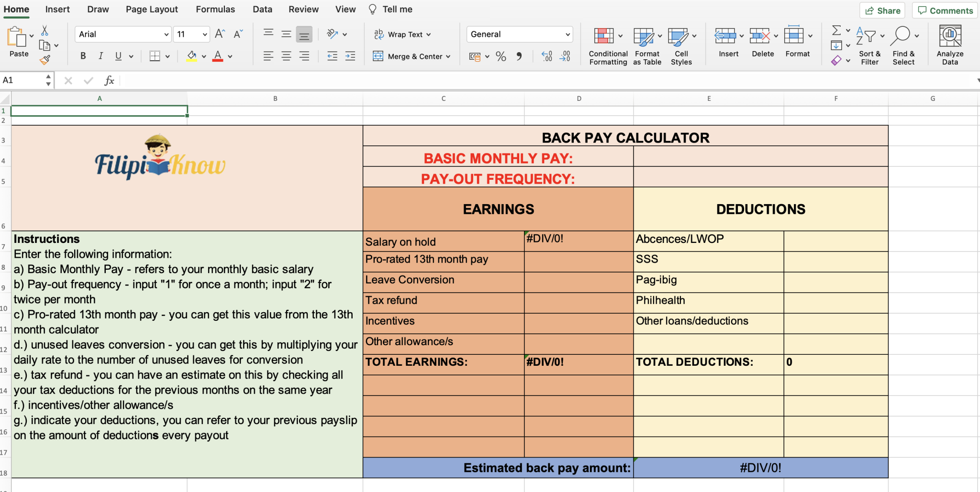Switch to the Formulas ribbon tab
Image resolution: width=980 pixels, height=492 pixels.
pos(215,9)
